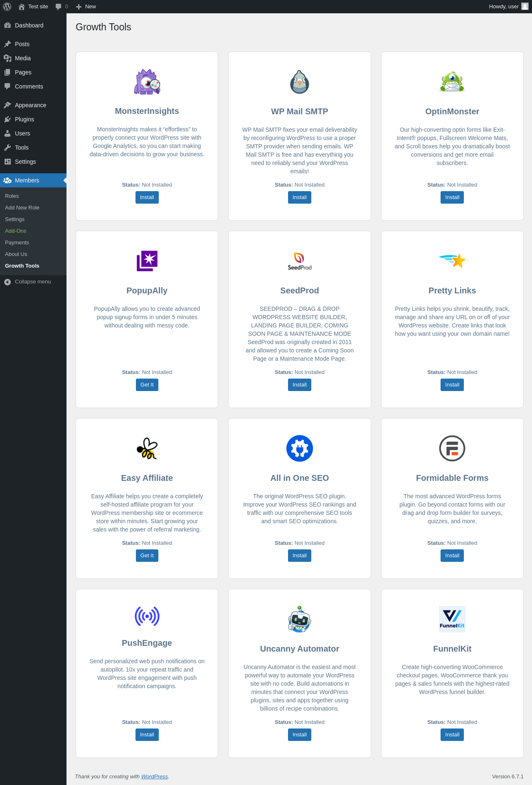Open the Add-Ons submenu item
This screenshot has width=532, height=785.
(x=33, y=231)
